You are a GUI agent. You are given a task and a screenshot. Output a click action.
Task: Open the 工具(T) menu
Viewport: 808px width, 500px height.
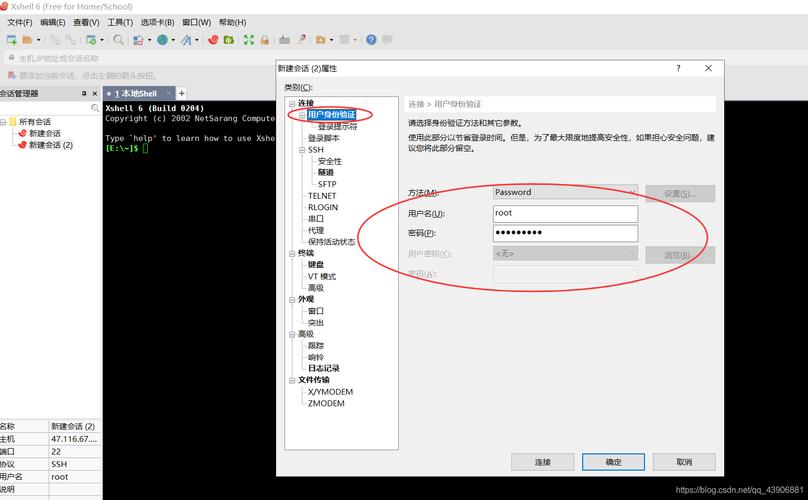coord(120,22)
